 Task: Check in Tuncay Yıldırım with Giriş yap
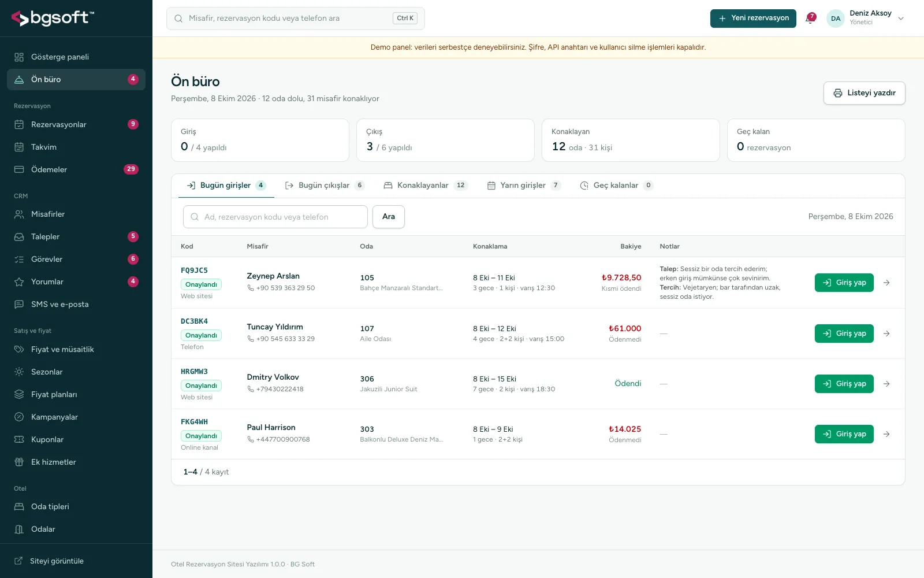(x=844, y=334)
